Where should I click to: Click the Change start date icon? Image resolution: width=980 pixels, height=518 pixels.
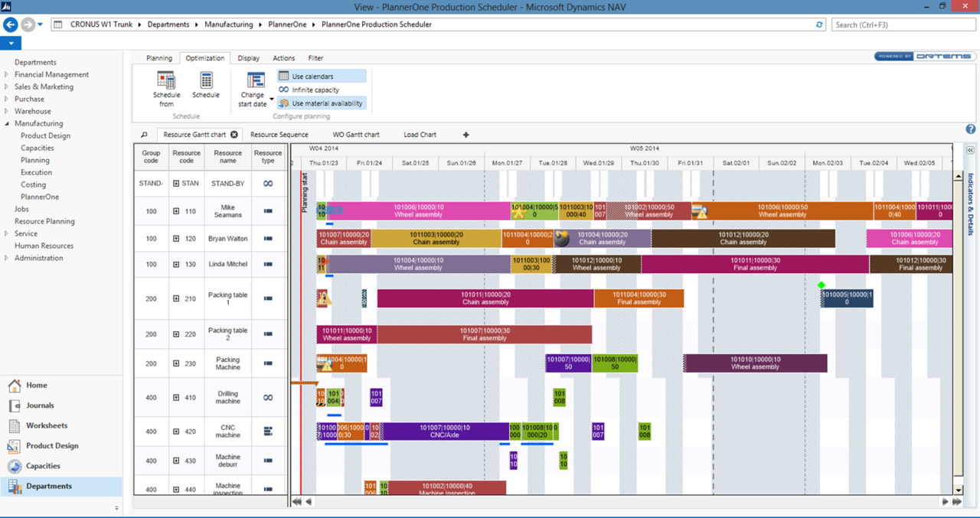[256, 80]
